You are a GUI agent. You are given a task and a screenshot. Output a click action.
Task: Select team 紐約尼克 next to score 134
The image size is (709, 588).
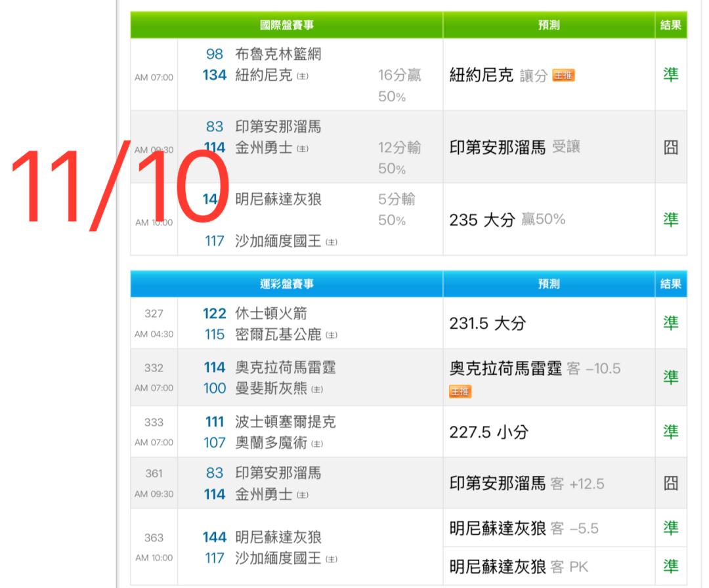coord(264,75)
